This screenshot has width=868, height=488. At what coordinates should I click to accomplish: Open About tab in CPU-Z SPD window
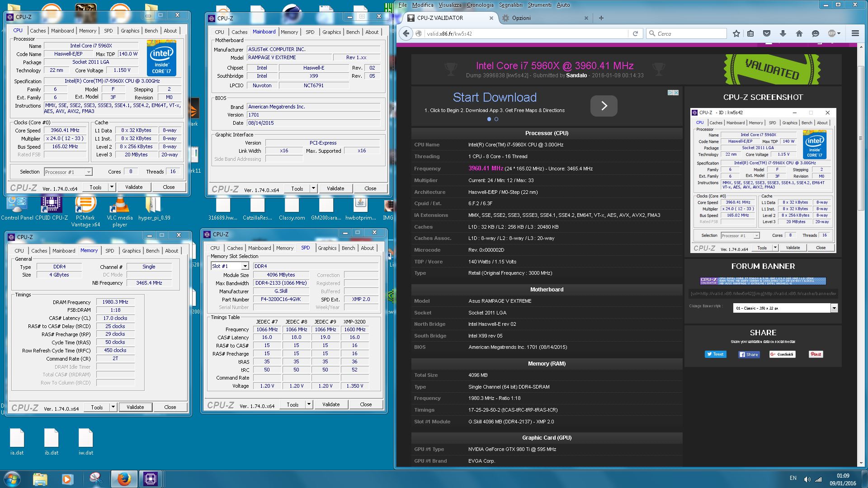pyautogui.click(x=367, y=248)
